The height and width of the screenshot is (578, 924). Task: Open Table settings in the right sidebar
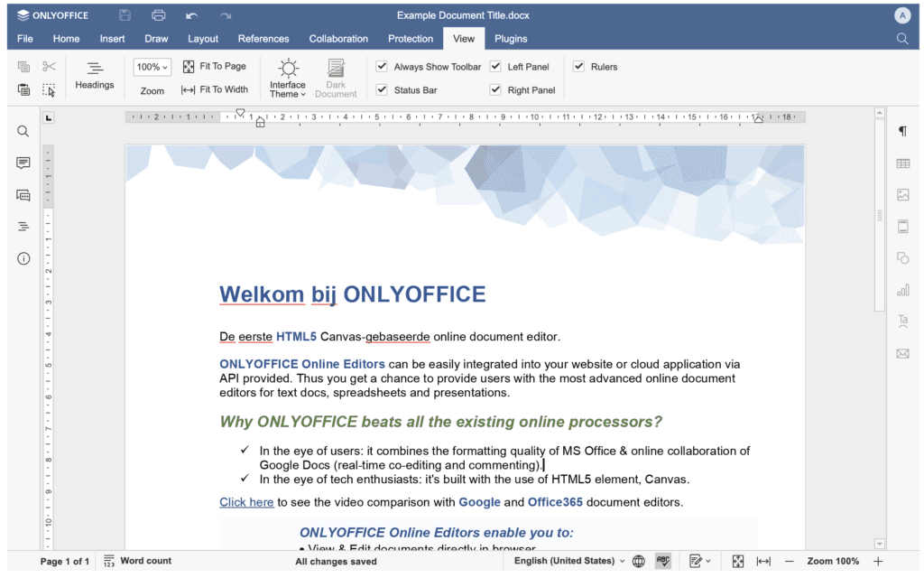[902, 163]
